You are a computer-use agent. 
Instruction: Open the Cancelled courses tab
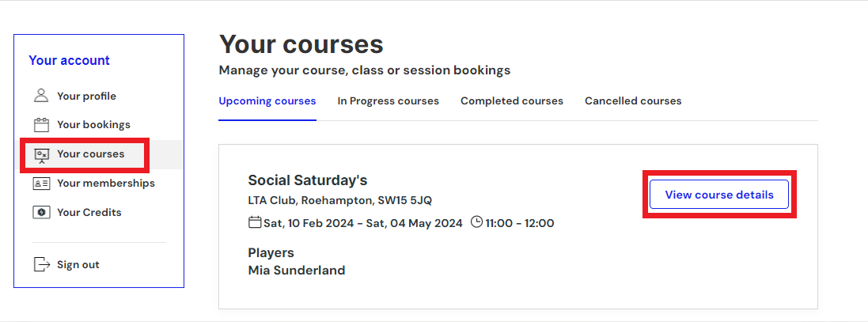(633, 101)
